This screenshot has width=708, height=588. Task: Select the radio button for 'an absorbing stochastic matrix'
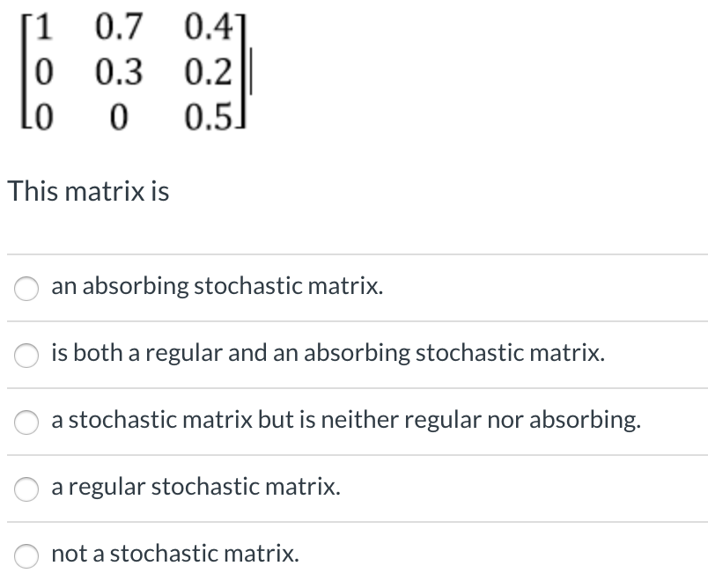26,288
